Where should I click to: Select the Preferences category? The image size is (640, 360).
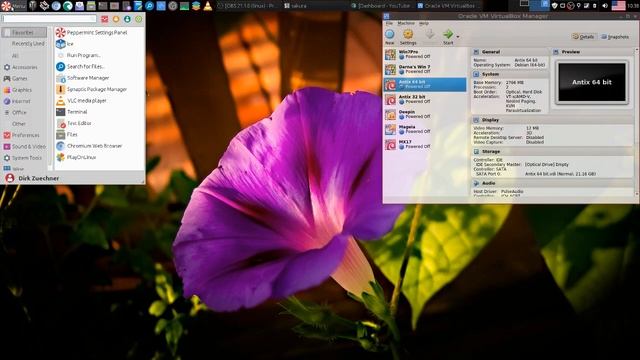pos(24,135)
